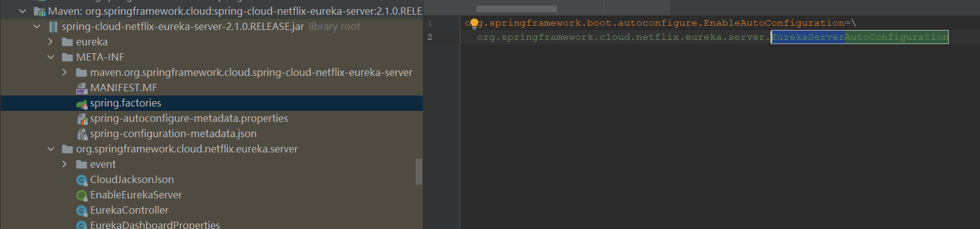This screenshot has width=980, height=229.
Task: Select the eureka folder
Action: pyautogui.click(x=211, y=42)
